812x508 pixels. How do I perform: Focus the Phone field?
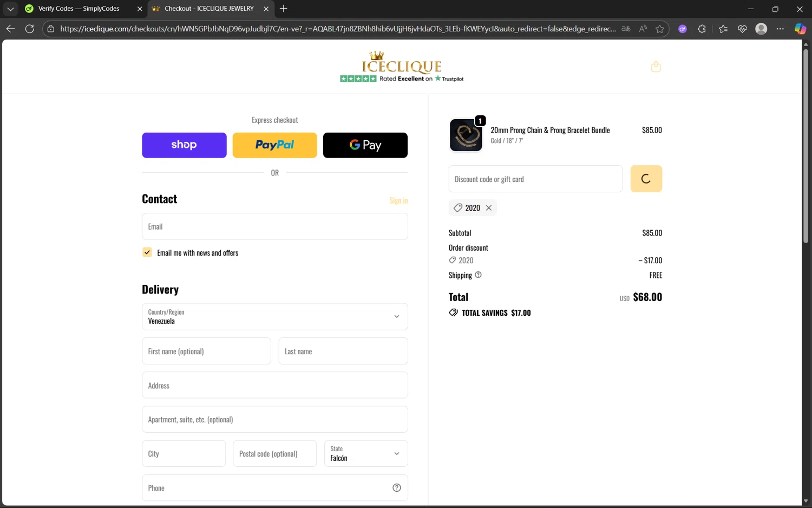click(x=275, y=488)
